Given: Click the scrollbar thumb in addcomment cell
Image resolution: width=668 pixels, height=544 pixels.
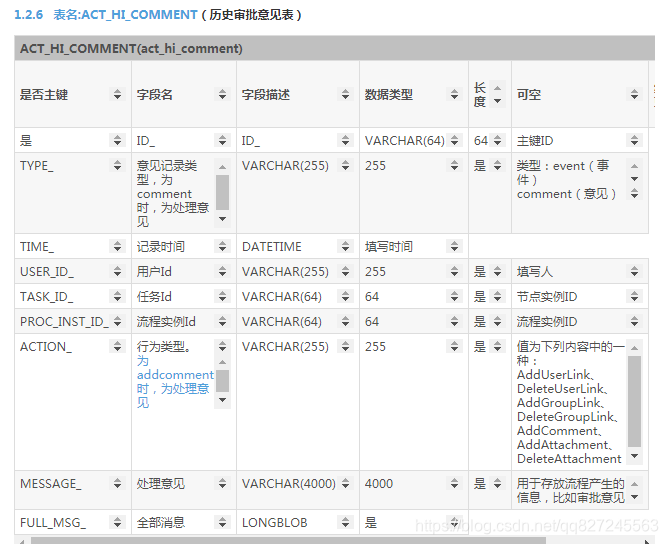Looking at the screenshot, I should (x=222, y=381).
